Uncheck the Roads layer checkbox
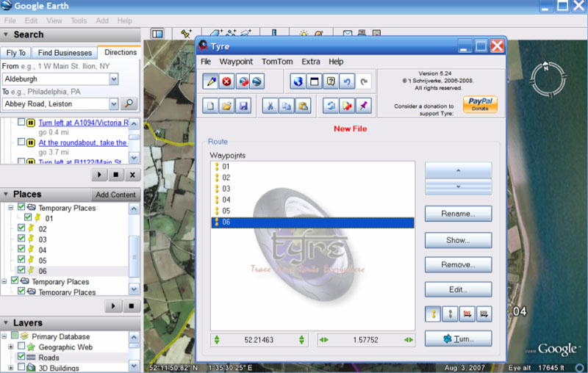 pos(21,356)
